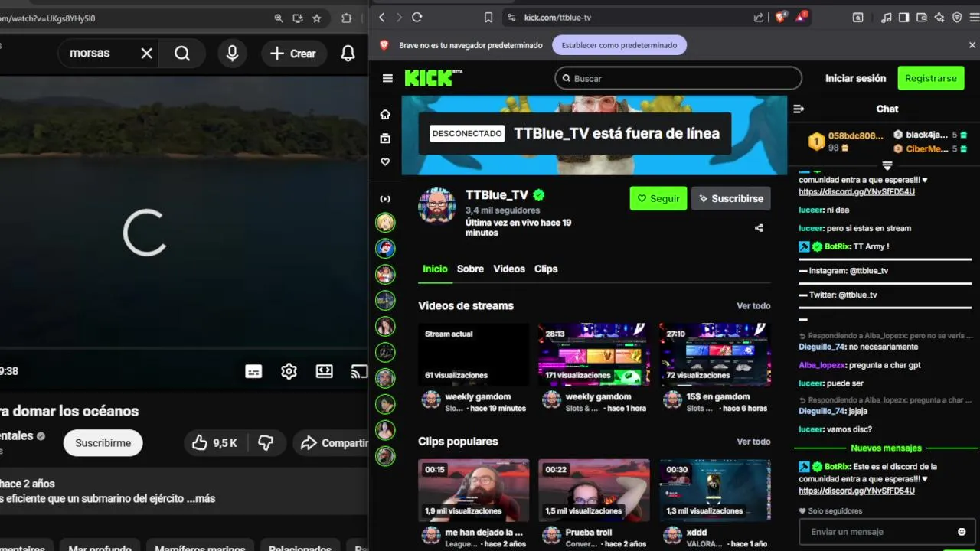The image size is (980, 551).
Task: Start YouTube voice search microphone
Action: click(x=232, y=54)
